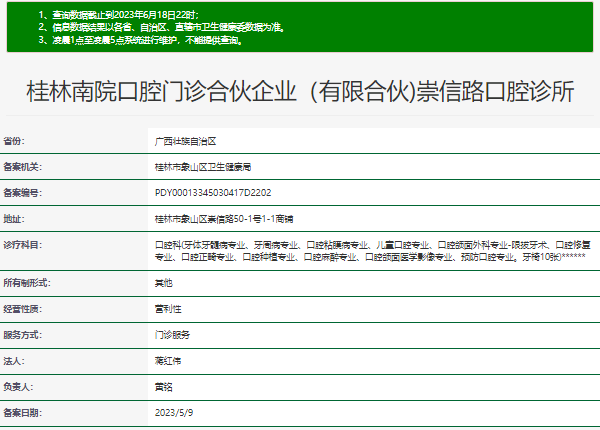The width and height of the screenshot is (600, 430).
Task: Select record number PDY00013345030417D2202
Action: (213, 193)
